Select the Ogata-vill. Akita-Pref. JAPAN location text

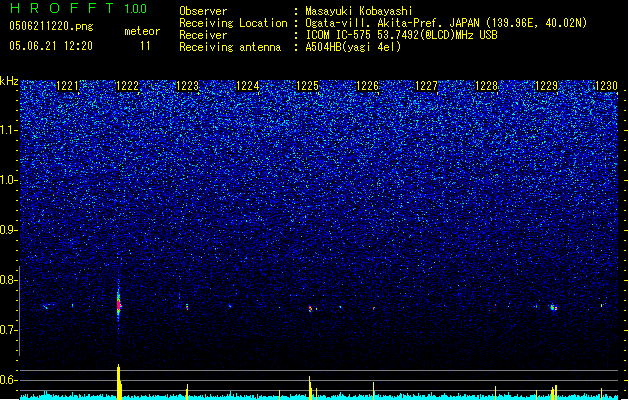(446, 23)
